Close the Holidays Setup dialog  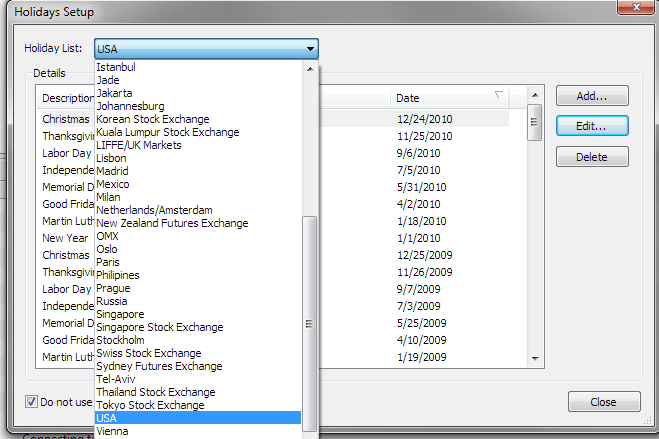604,402
